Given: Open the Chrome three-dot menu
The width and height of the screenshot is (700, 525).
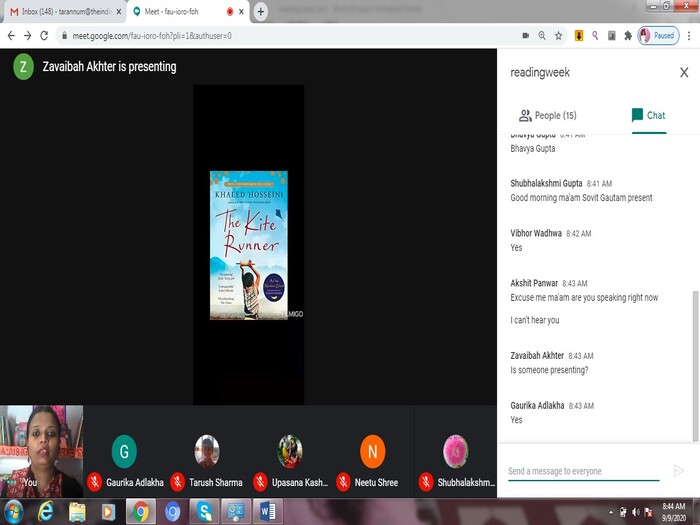Looking at the screenshot, I should [689, 36].
